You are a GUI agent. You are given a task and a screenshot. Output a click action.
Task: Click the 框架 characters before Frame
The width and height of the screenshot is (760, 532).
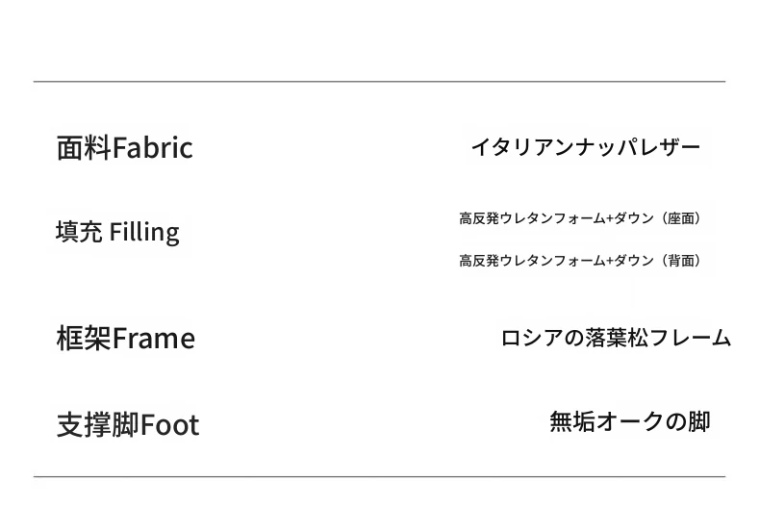pos(85,339)
